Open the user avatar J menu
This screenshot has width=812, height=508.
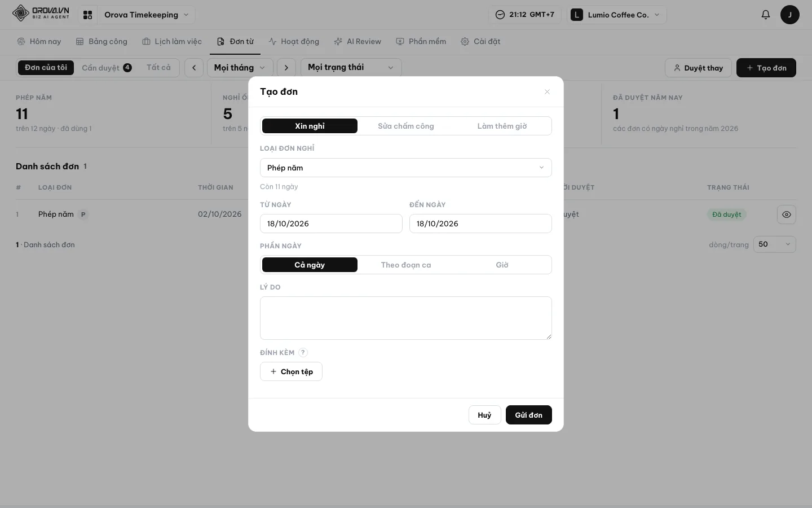pos(789,15)
